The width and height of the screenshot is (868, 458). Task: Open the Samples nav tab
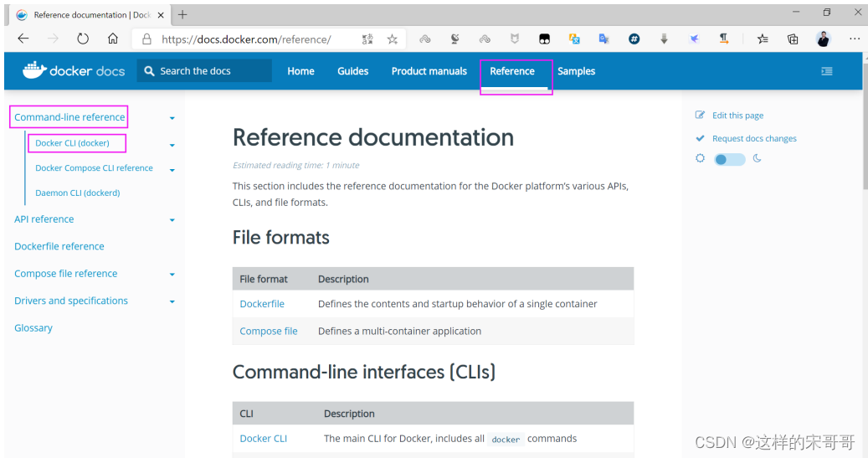tap(576, 71)
